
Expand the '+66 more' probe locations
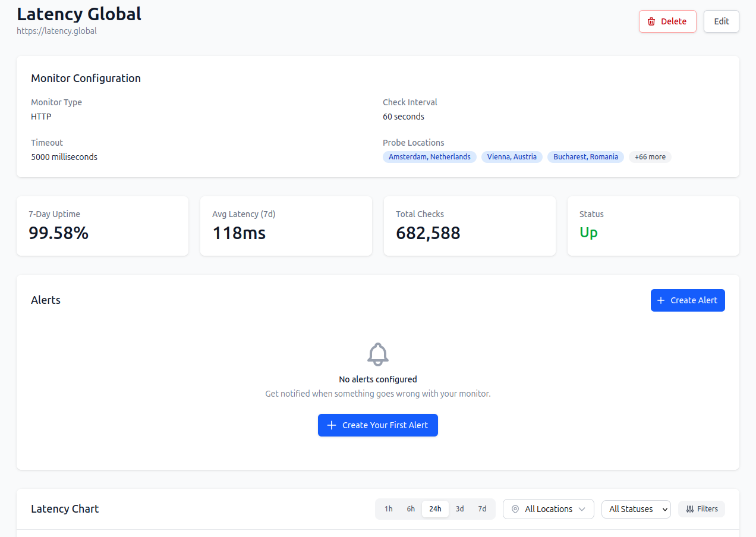click(x=650, y=156)
